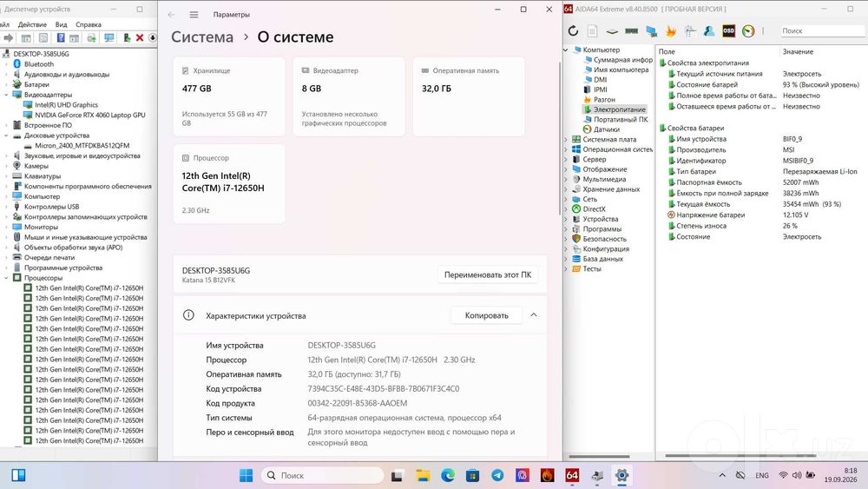Open Telegram from the taskbar

[497, 475]
